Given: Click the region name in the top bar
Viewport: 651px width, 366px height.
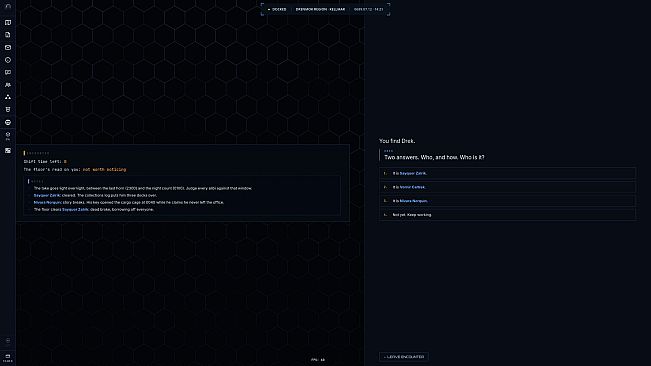Looking at the screenshot, I should pyautogui.click(x=320, y=9).
